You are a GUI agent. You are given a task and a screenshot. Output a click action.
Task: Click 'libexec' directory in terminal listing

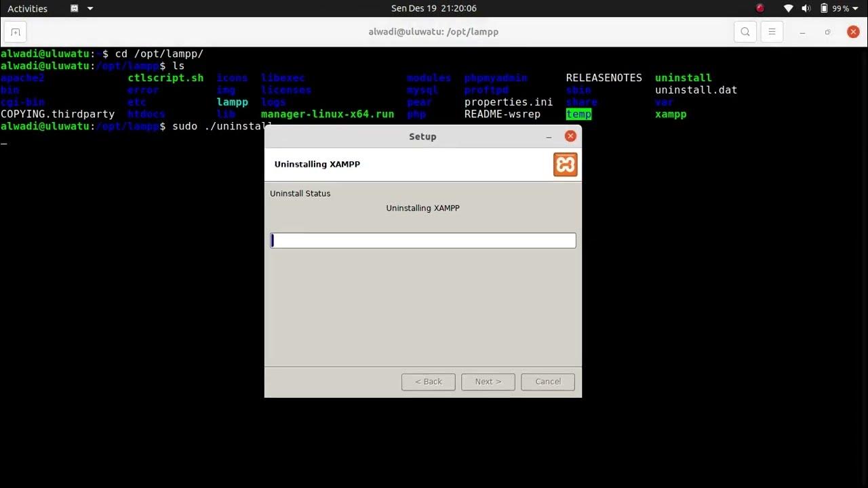click(283, 78)
